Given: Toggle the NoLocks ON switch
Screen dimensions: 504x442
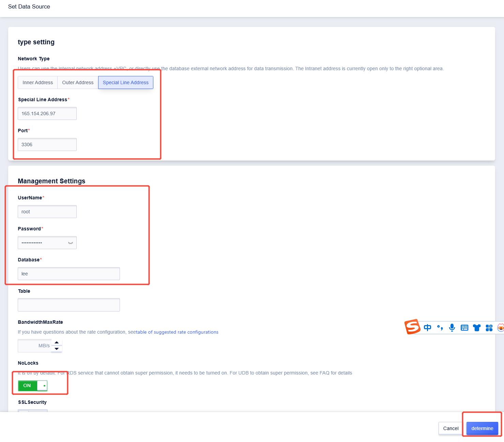Looking at the screenshot, I should point(33,385).
